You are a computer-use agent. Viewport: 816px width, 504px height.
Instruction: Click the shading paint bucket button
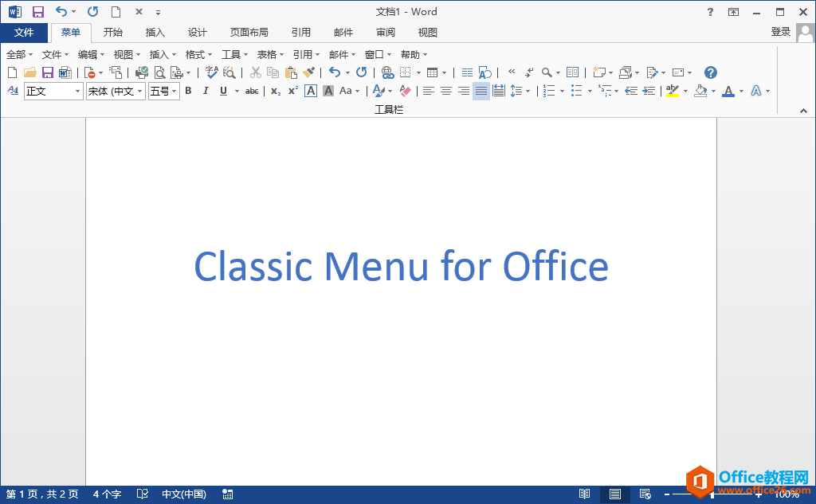[x=701, y=91]
